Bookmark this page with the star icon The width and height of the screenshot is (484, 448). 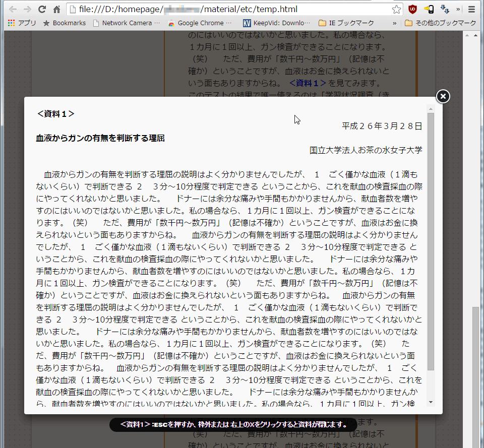(396, 10)
